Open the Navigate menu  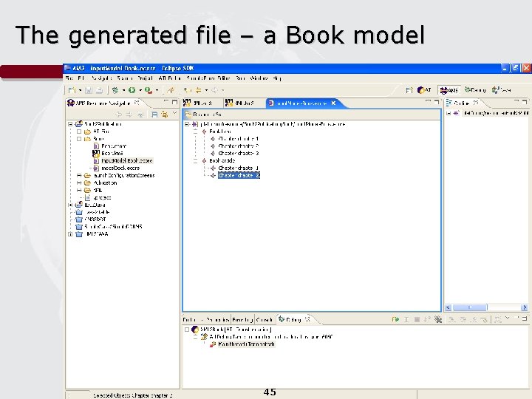101,78
